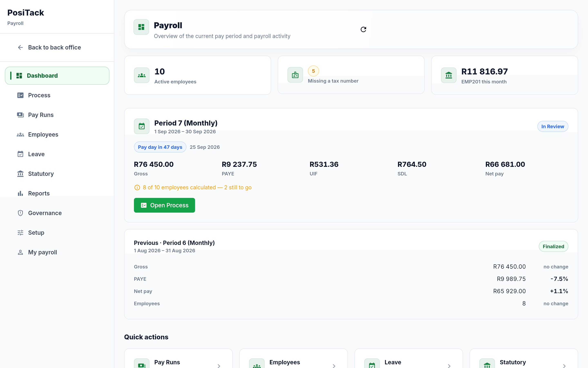Click the Missing a tax number badge icon
Screen dimensions: 588x368
295,75
